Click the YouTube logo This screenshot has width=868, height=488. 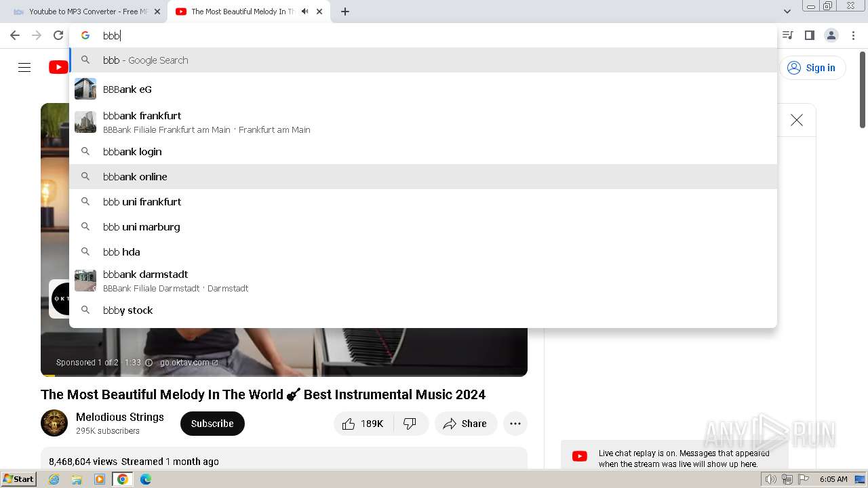(x=58, y=67)
